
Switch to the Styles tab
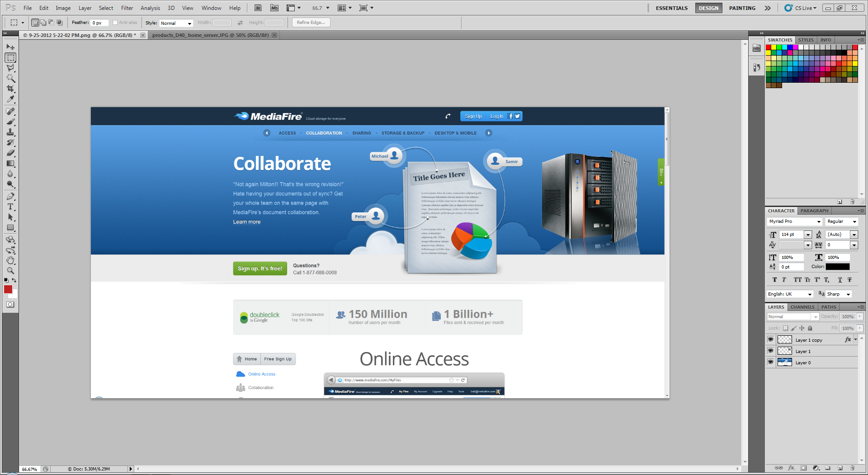tap(806, 40)
